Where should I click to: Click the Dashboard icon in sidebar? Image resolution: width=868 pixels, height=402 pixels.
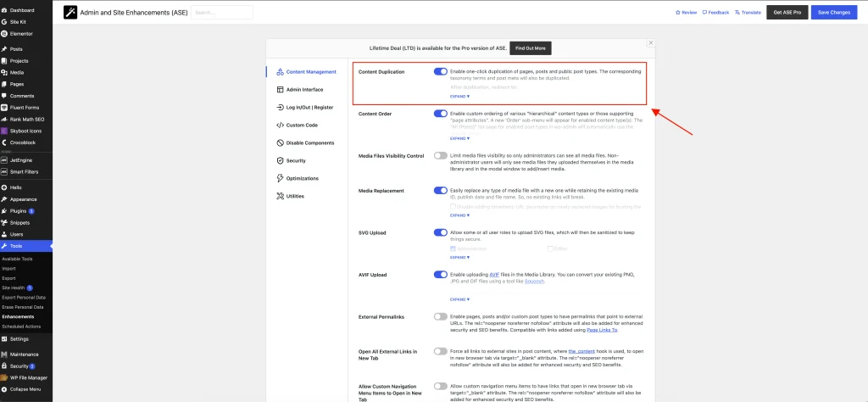point(4,10)
